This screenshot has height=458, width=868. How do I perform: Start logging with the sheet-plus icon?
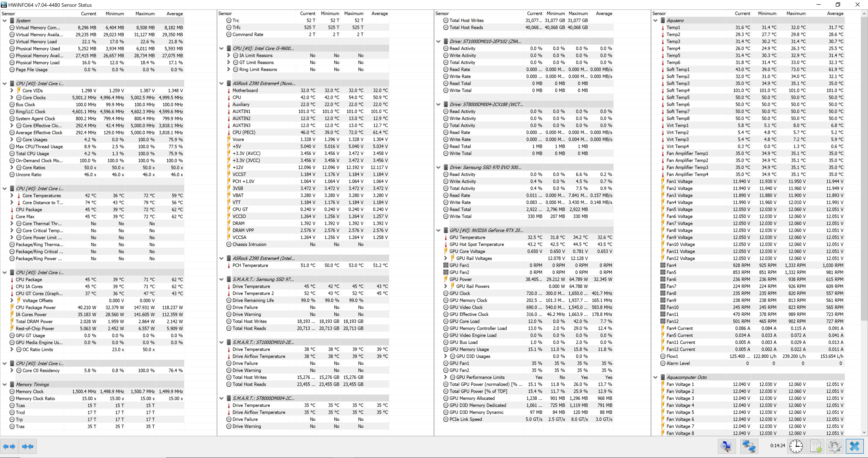[815, 446]
